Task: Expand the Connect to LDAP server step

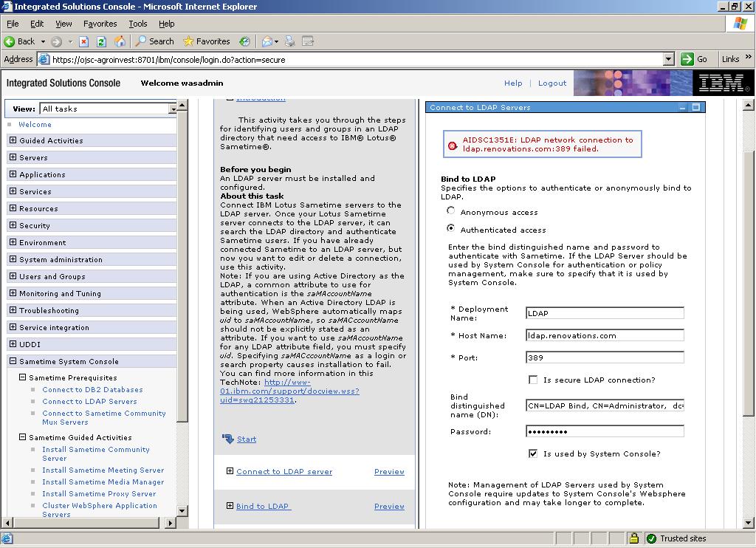Action: pos(230,470)
